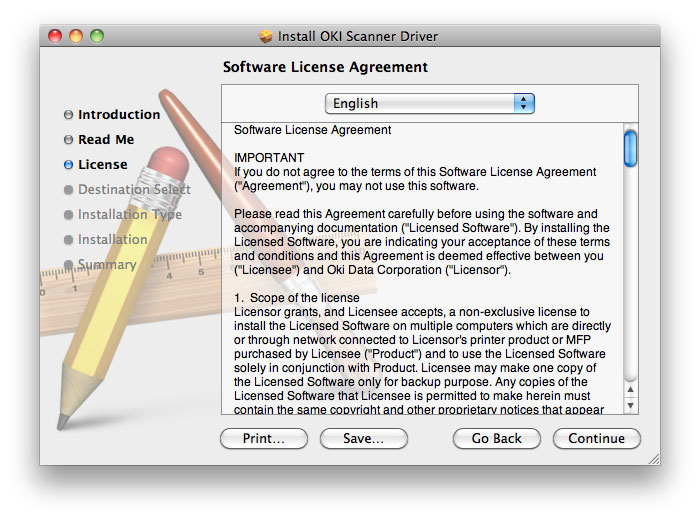This screenshot has width=700, height=520.
Task: Click the first 'Software License Agreement' line in text area
Action: coord(312,130)
